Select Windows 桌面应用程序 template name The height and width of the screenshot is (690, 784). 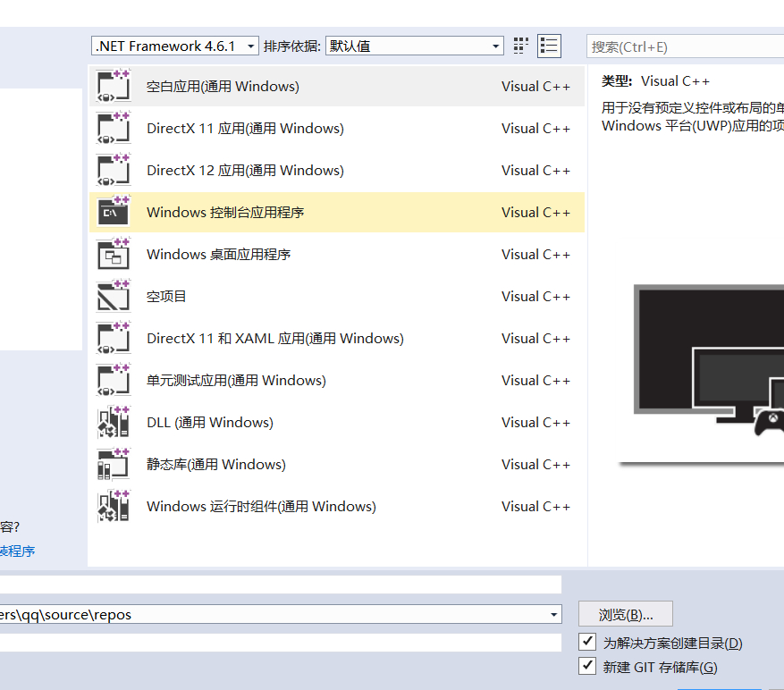coord(218,255)
